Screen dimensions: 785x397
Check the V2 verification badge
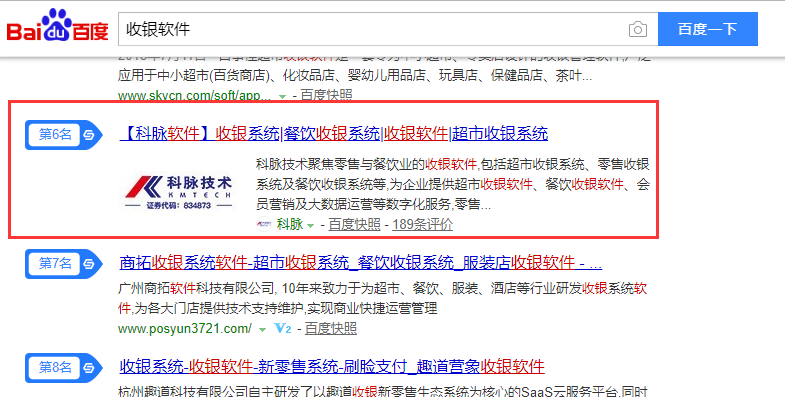tap(282, 328)
